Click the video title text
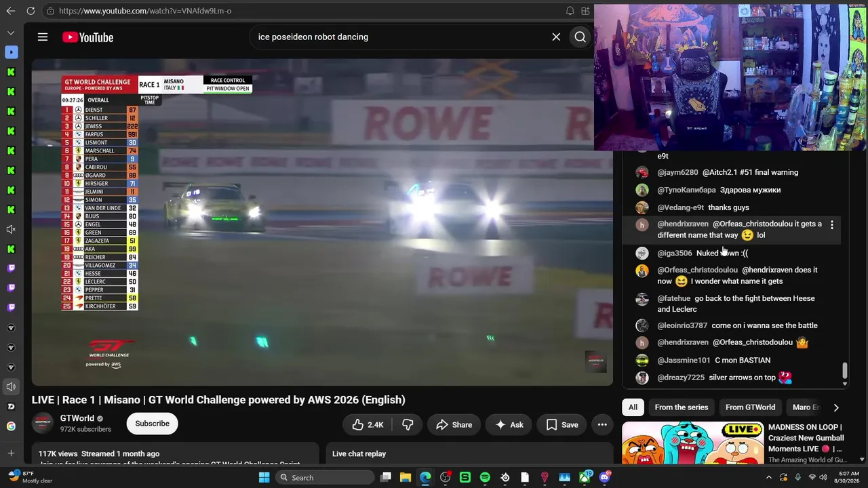 pos(218,400)
